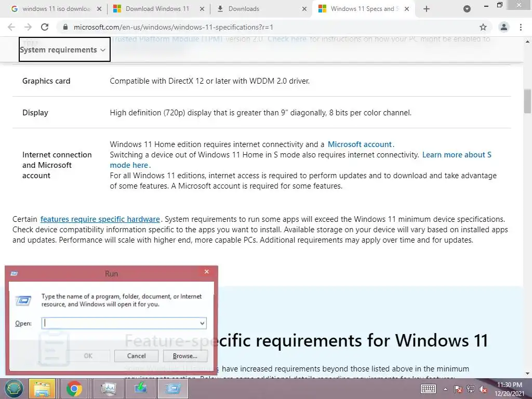Viewport: 532px width, 399px height.
Task: Restore down the Chrome window
Action: point(499,5)
